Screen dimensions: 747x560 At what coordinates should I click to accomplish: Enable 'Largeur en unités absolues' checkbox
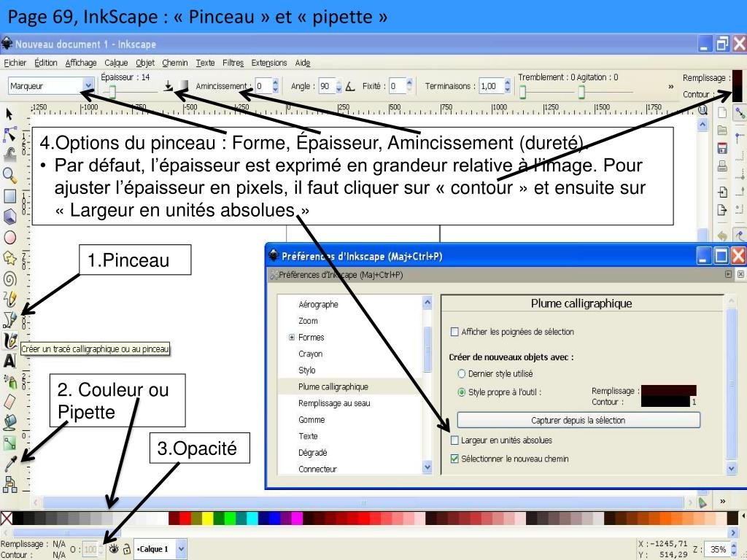454,440
